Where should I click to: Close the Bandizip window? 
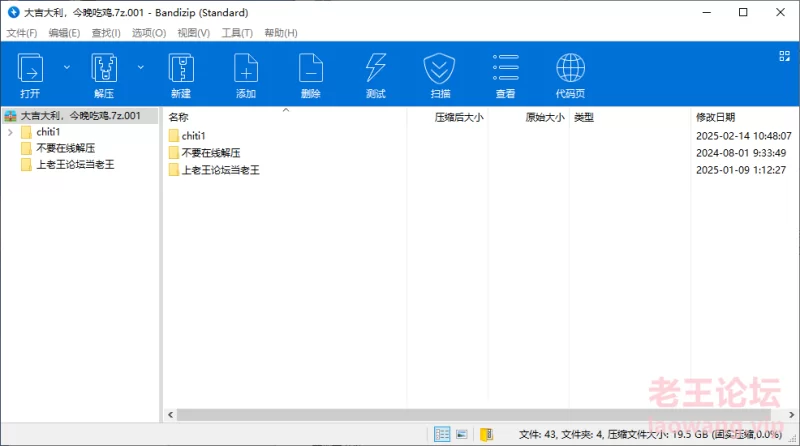781,12
